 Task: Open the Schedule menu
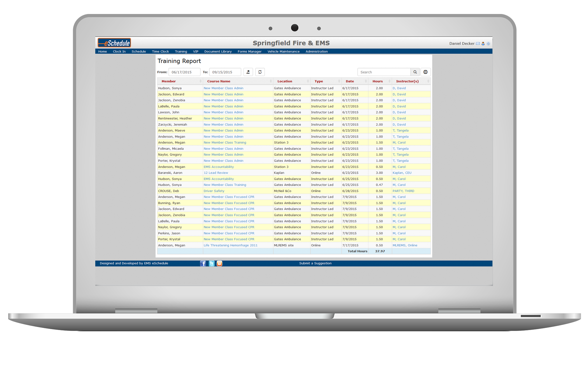[x=139, y=51]
